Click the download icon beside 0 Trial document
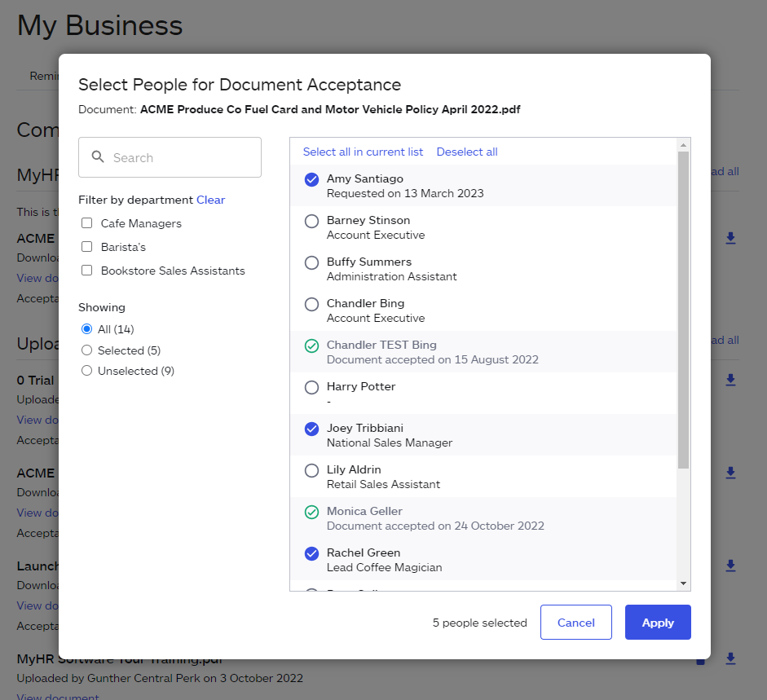767x700 pixels. [730, 380]
